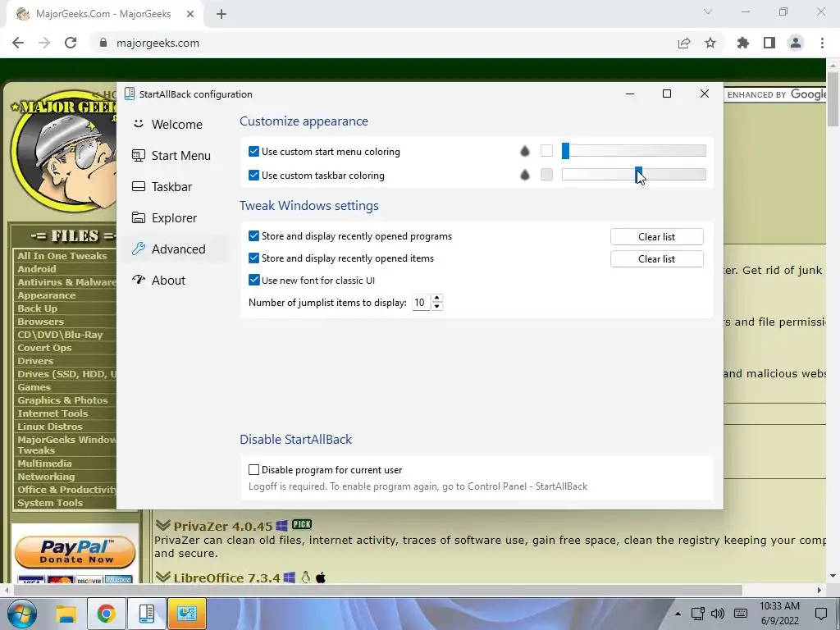Open the About section
This screenshot has height=630, width=840.
point(158,281)
